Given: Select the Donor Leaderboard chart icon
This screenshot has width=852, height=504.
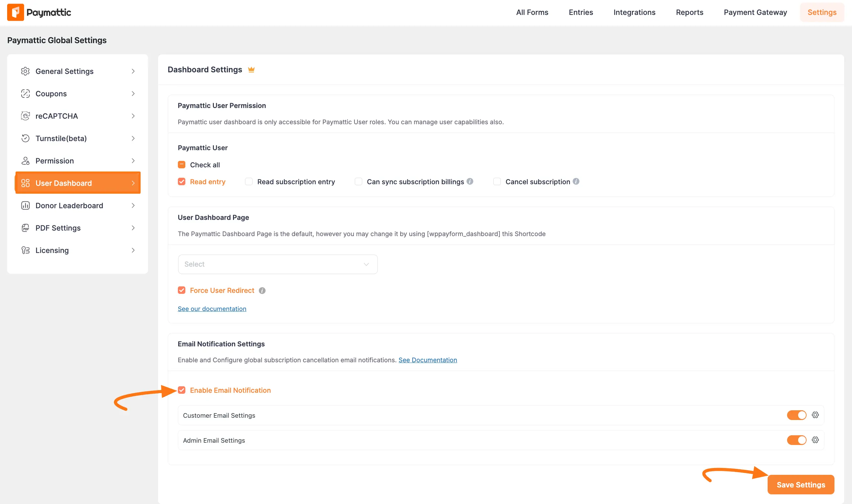Looking at the screenshot, I should 26,206.
